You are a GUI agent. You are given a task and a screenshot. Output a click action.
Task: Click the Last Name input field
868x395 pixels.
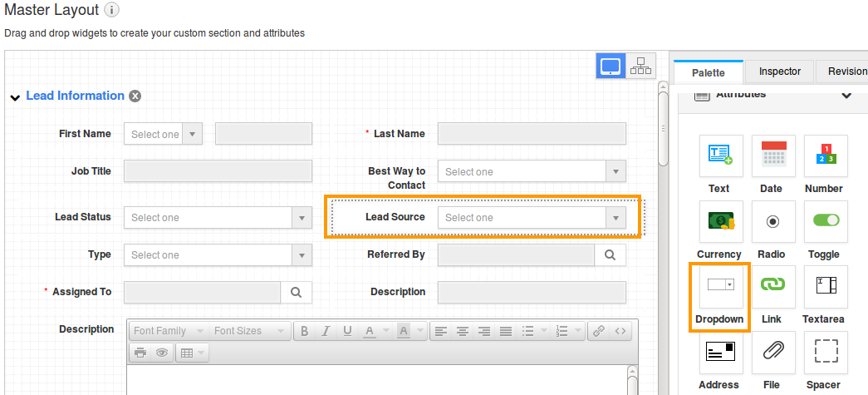click(x=532, y=134)
